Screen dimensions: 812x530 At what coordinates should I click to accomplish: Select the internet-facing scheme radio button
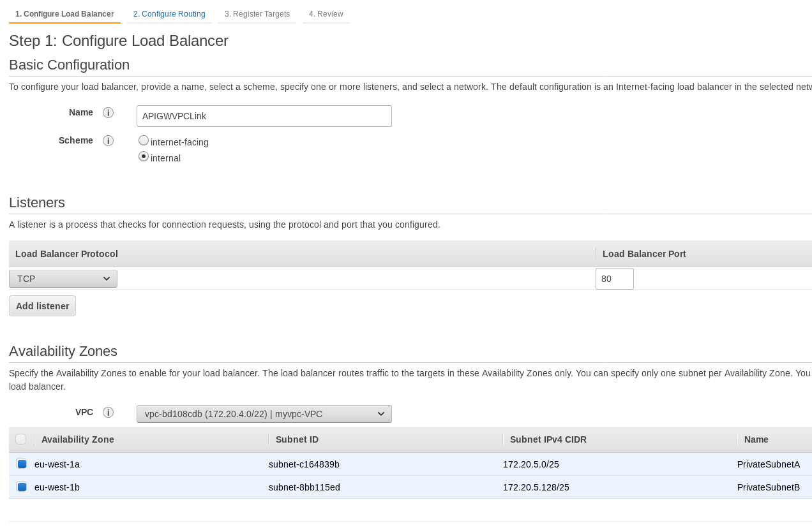(143, 140)
